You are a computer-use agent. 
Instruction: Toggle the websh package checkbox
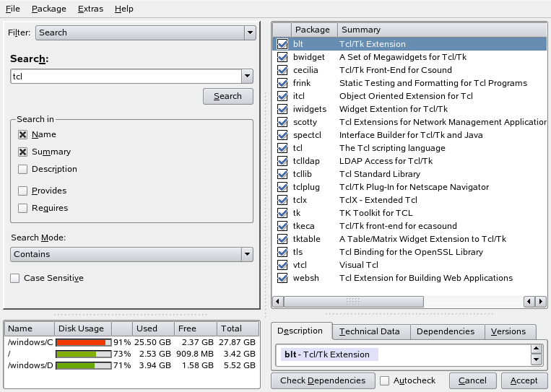pyautogui.click(x=282, y=278)
